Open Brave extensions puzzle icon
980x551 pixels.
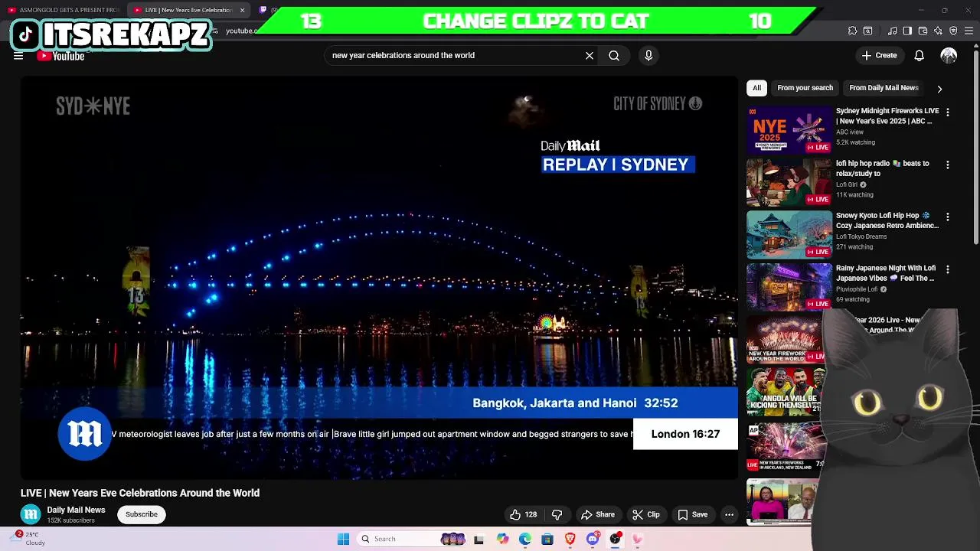(852, 31)
